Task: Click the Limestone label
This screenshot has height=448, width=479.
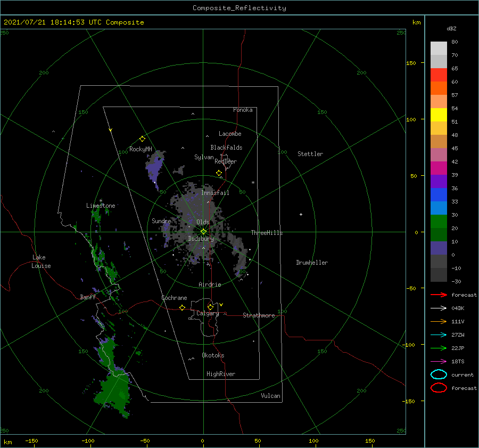Action: coord(101,206)
